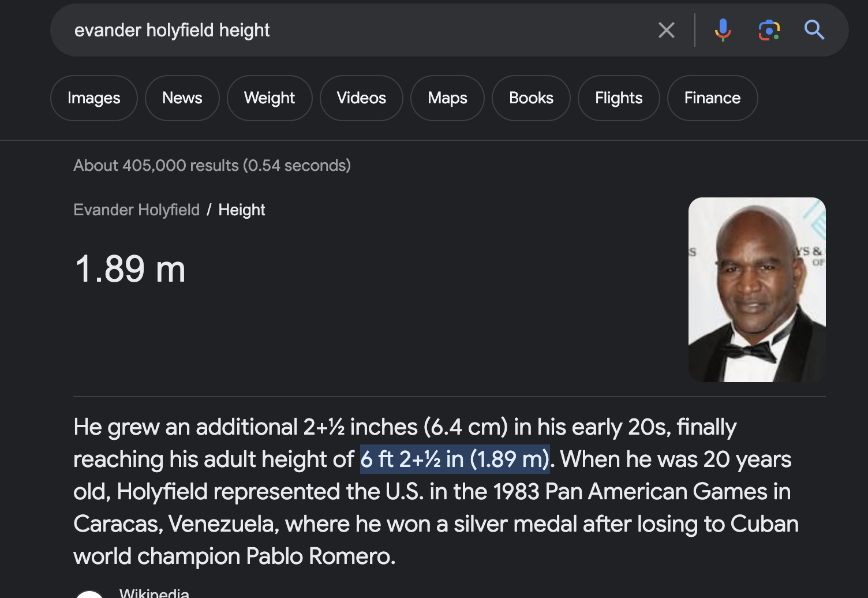Select the Weight filter chip
The width and height of the screenshot is (868, 598).
click(270, 98)
